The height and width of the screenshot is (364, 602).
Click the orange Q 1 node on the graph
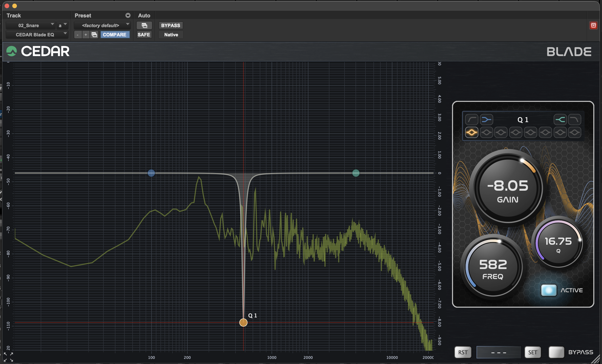(x=243, y=323)
